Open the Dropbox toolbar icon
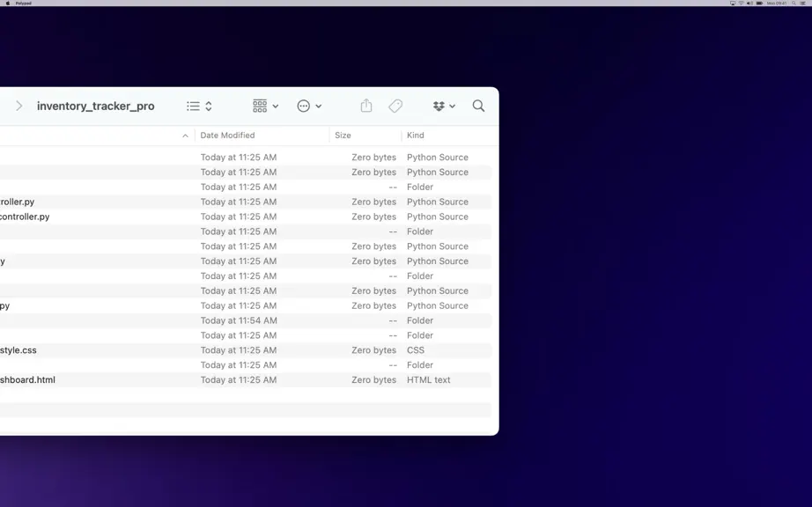812x507 pixels. 439,106
